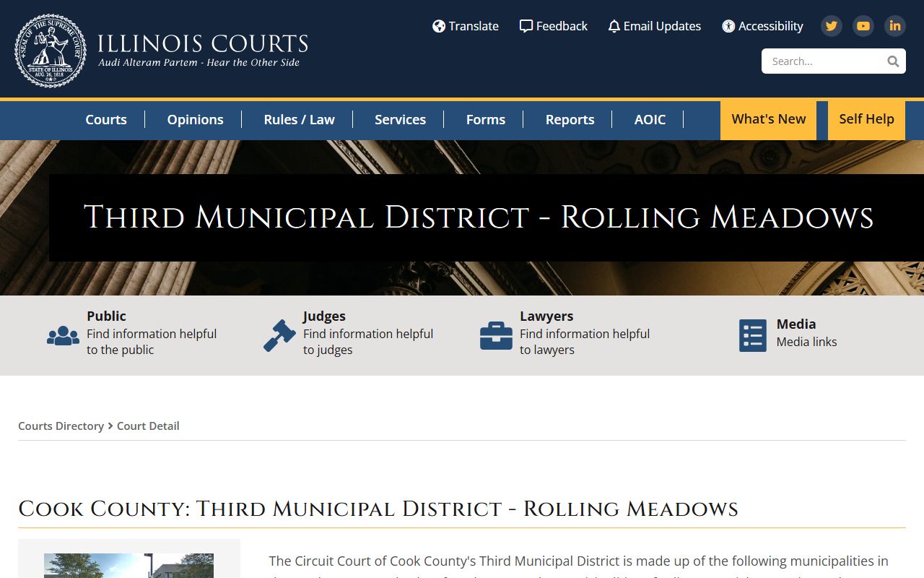
Task: Click the What's New button
Action: [x=768, y=120]
